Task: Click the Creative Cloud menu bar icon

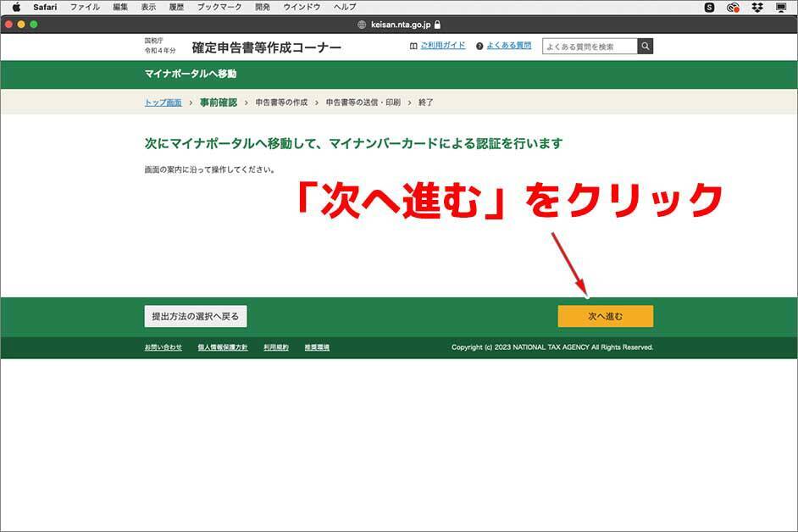Action: [x=734, y=8]
